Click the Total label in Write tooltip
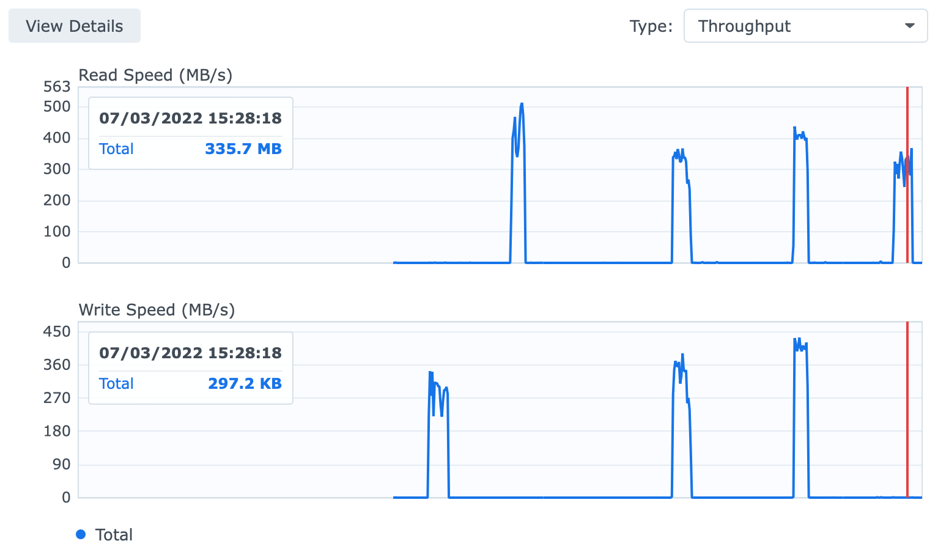The height and width of the screenshot is (560, 938). pyautogui.click(x=116, y=384)
